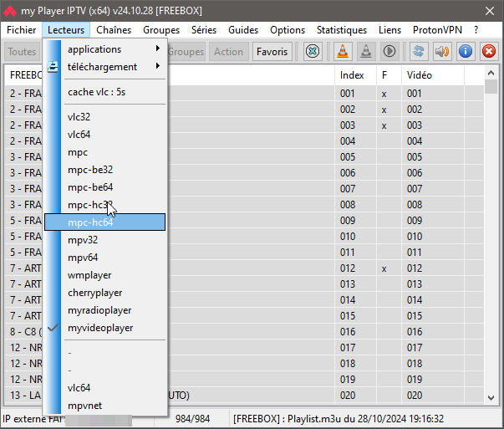Sort by the F column header
The height and width of the screenshot is (429, 504).
[389, 75]
